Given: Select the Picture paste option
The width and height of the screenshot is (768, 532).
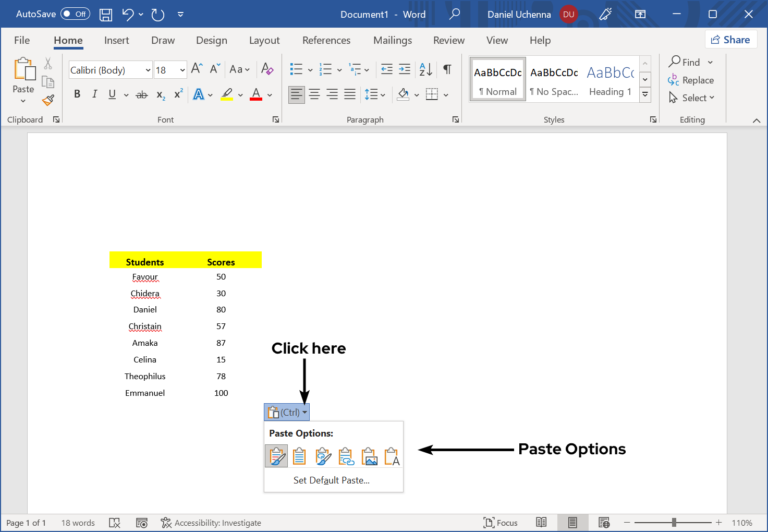Looking at the screenshot, I should pyautogui.click(x=370, y=455).
